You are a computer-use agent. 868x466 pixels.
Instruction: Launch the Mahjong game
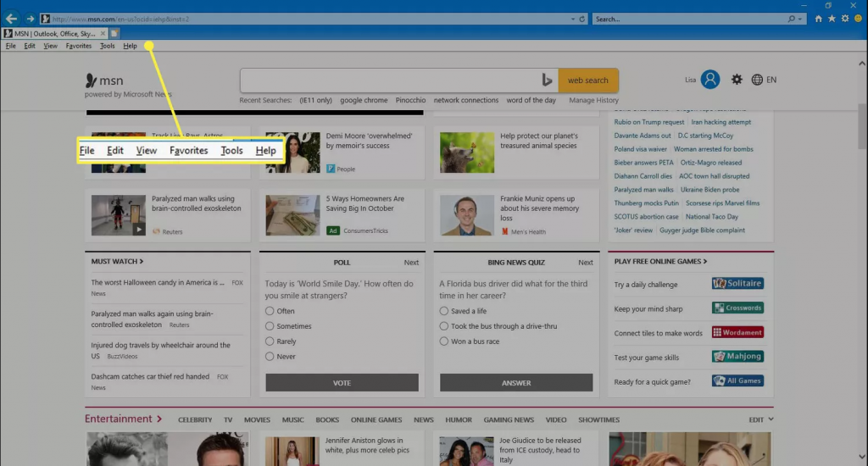click(738, 357)
